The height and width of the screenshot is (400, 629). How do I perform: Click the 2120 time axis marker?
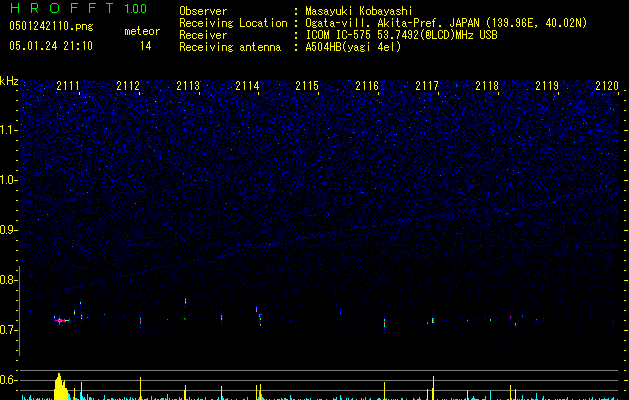[x=607, y=86]
